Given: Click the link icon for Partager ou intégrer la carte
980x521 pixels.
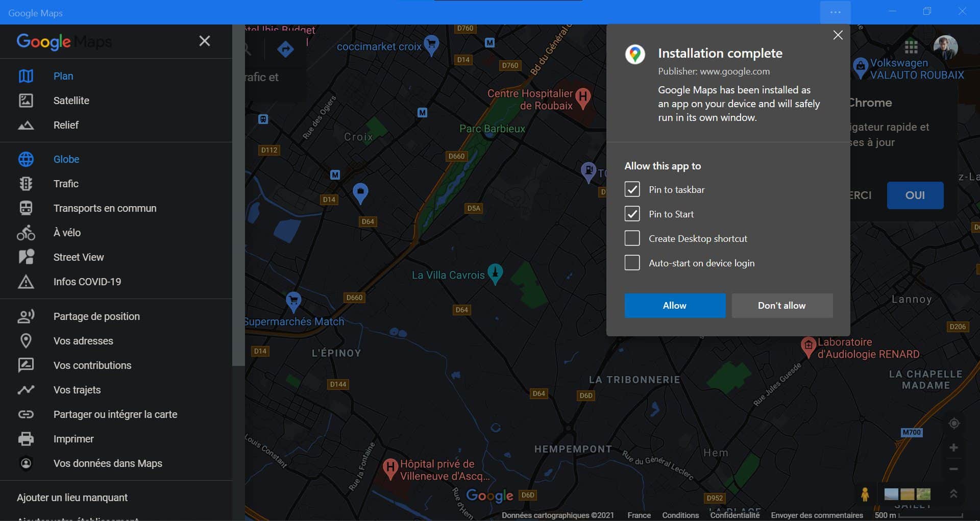Looking at the screenshot, I should click(26, 414).
